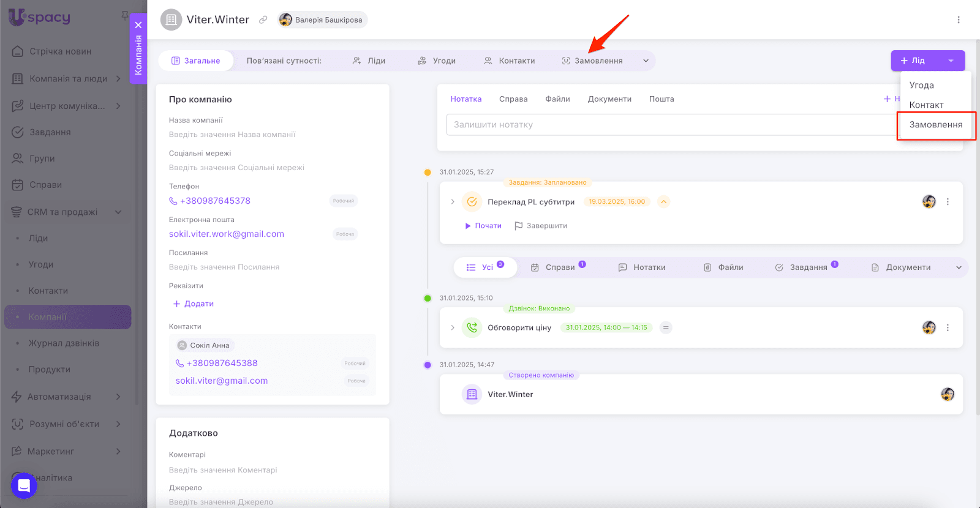The height and width of the screenshot is (508, 980).
Task: Click the assignee avatar on Обговорити ціну
Action: (x=929, y=327)
